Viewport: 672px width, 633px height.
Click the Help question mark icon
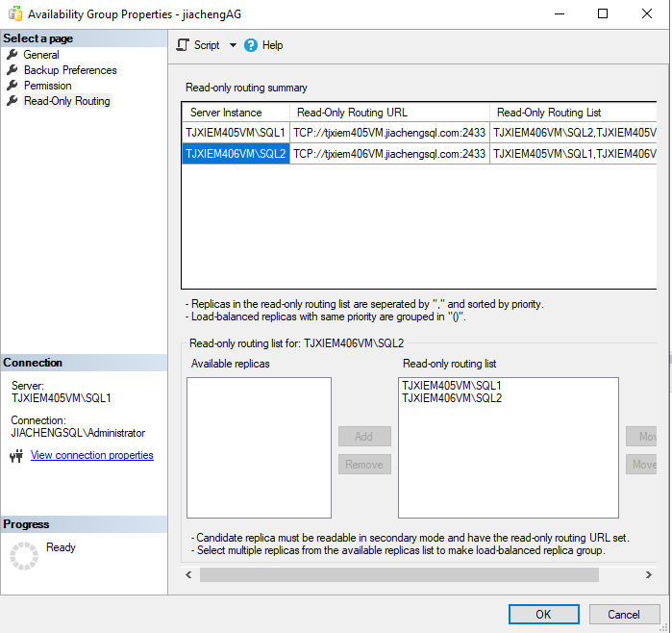[251, 45]
